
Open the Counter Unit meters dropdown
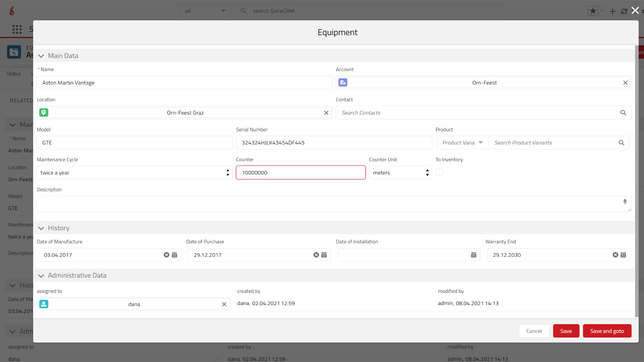pos(400,173)
